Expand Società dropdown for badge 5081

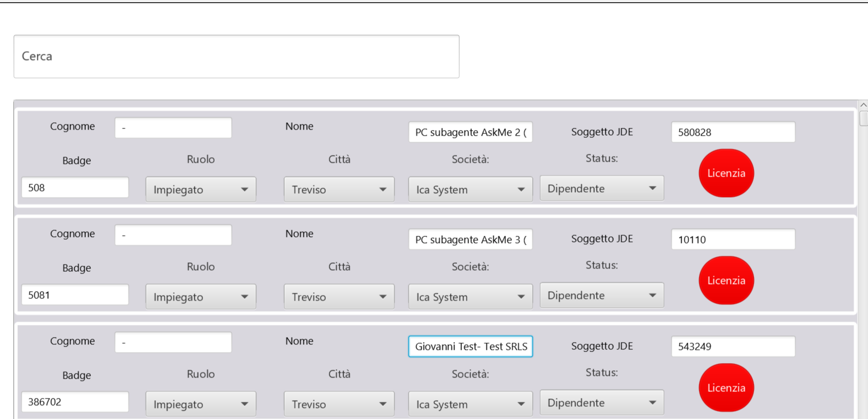(x=470, y=297)
